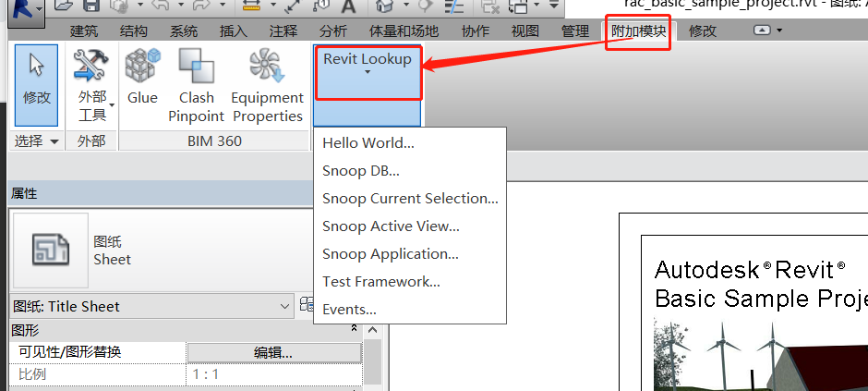The height and width of the screenshot is (391, 868).
Task: Switch to the 修改 ribbon tab
Action: (703, 31)
